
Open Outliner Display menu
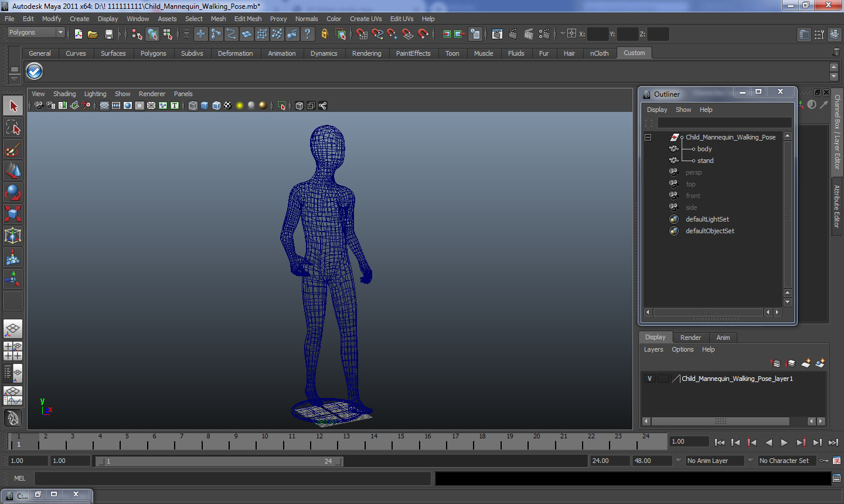(657, 110)
